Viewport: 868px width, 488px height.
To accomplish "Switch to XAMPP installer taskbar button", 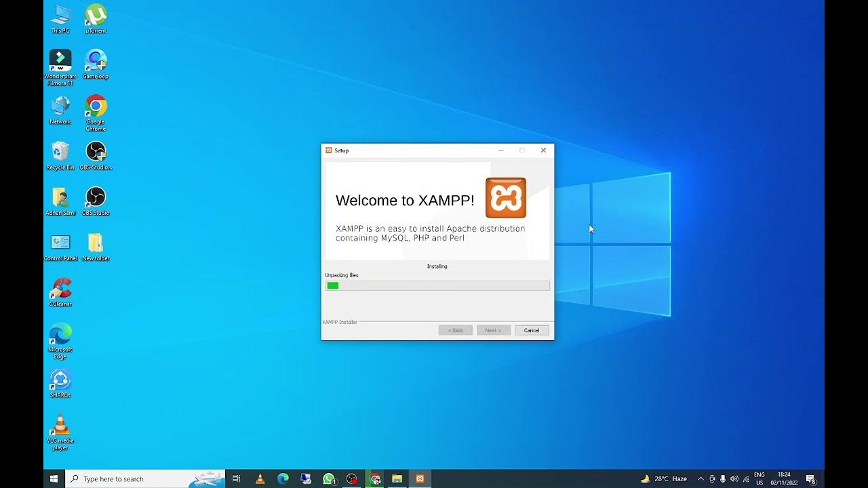I will (420, 479).
